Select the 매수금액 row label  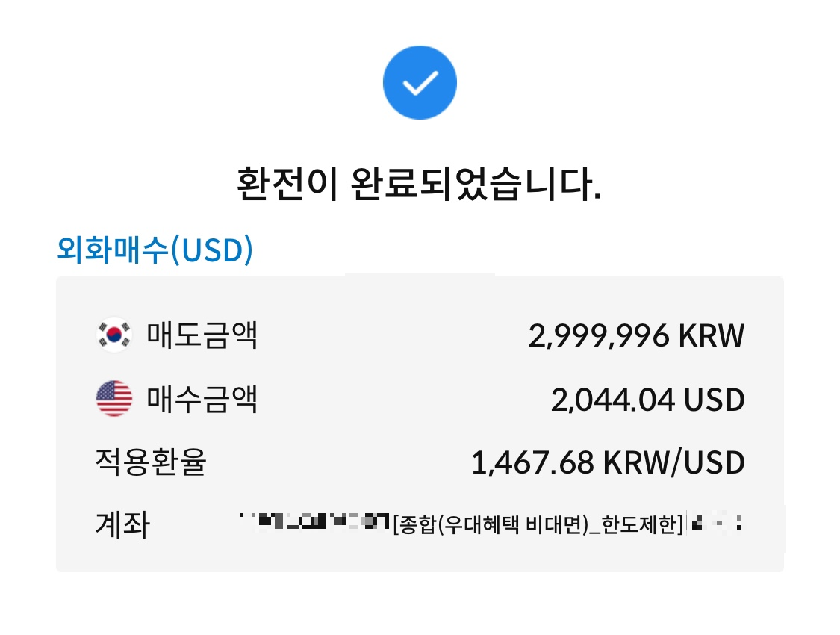coord(202,400)
